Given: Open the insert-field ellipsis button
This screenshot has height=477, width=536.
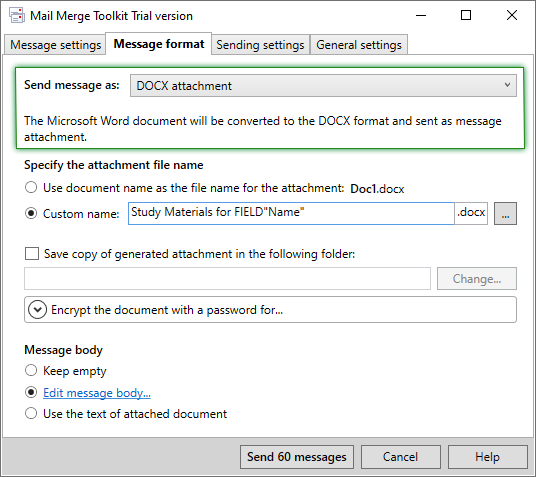Looking at the screenshot, I should [505, 214].
